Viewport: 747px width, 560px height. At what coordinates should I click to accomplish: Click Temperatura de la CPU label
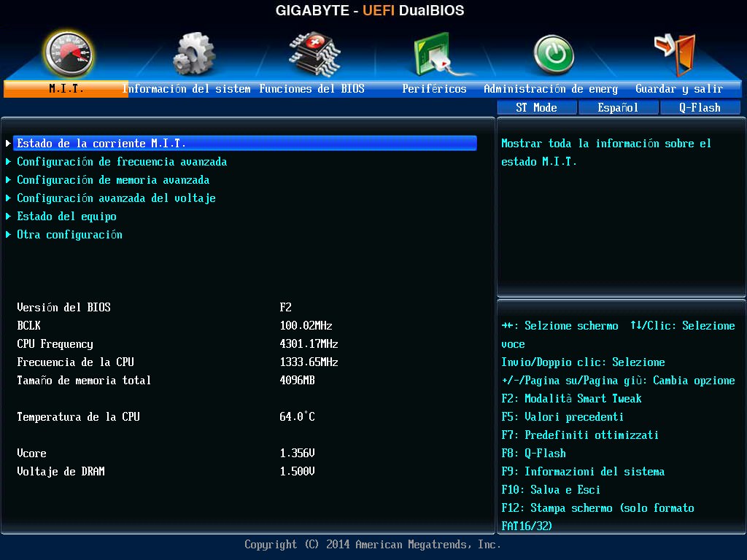coord(78,417)
